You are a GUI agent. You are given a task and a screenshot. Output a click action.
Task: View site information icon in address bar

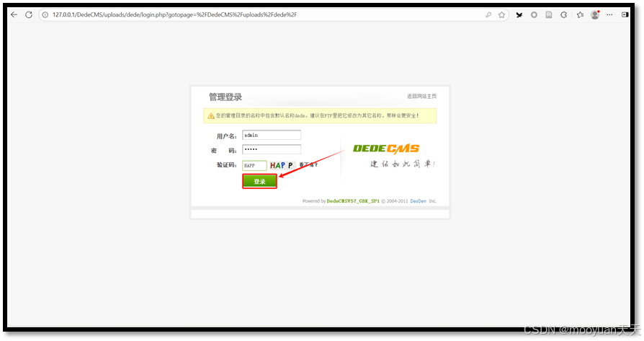coord(45,15)
